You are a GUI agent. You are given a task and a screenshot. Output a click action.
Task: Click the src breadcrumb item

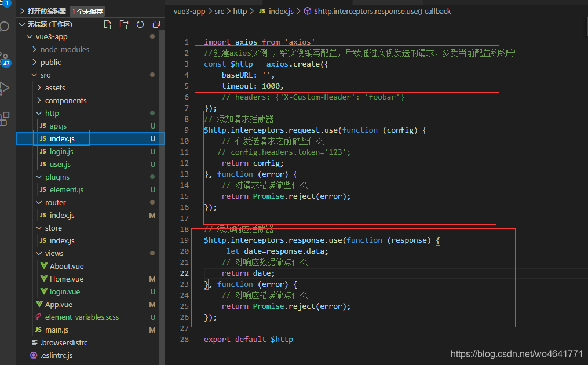(x=219, y=10)
